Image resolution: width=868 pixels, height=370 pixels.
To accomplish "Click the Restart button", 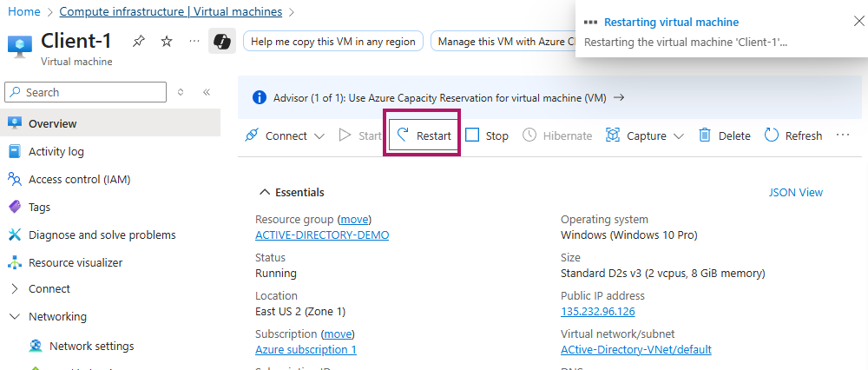I will [x=424, y=135].
